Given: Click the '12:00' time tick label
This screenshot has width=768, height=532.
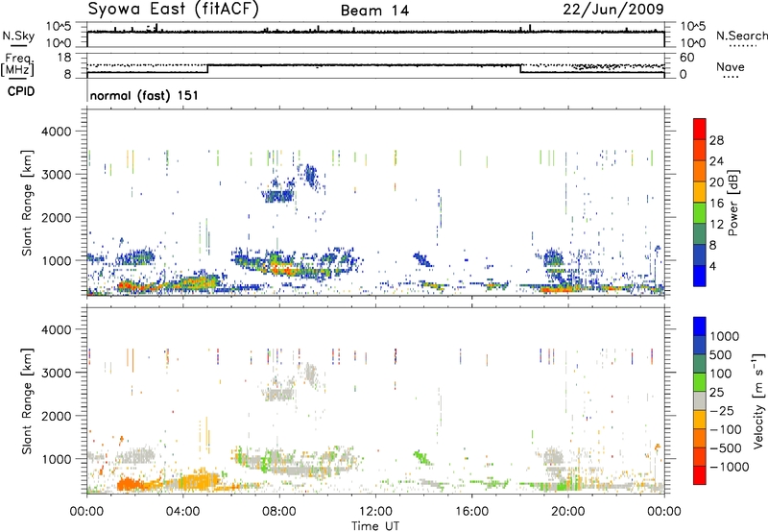Looking at the screenshot, I should (x=375, y=512).
